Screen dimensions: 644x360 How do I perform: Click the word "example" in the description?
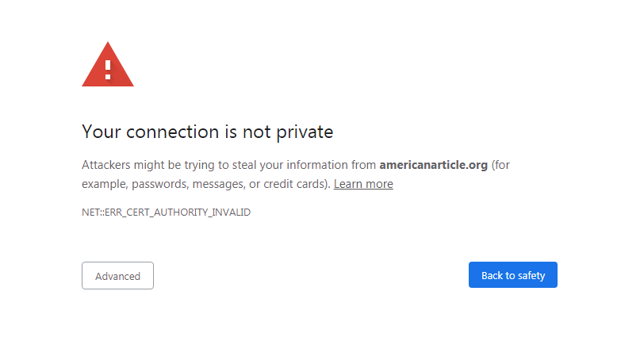coord(103,184)
